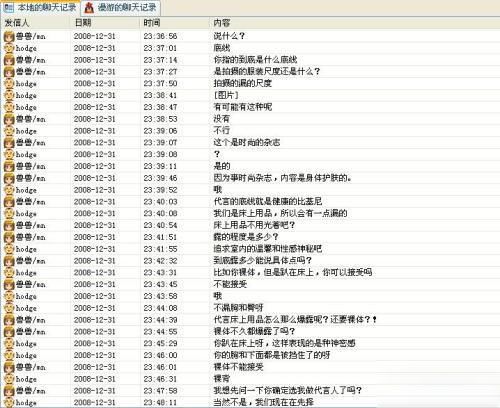
Task: Click hodge avatar in 23:41:55 row
Action: (9, 249)
